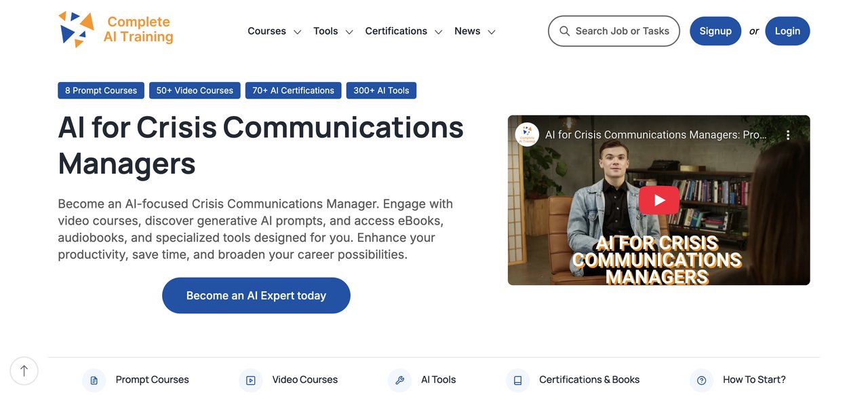Click the magnifier icon in the search box
868x395 pixels.
[x=564, y=31]
